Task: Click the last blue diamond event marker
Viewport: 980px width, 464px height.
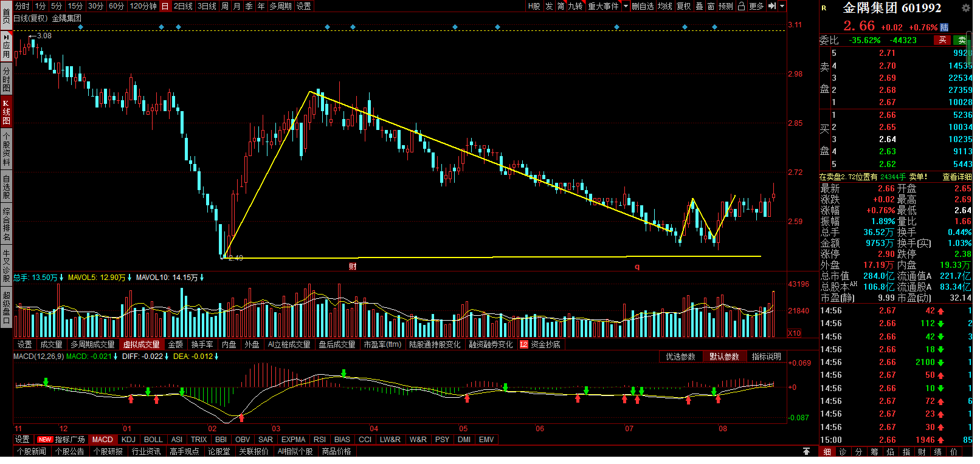Action: click(x=714, y=27)
